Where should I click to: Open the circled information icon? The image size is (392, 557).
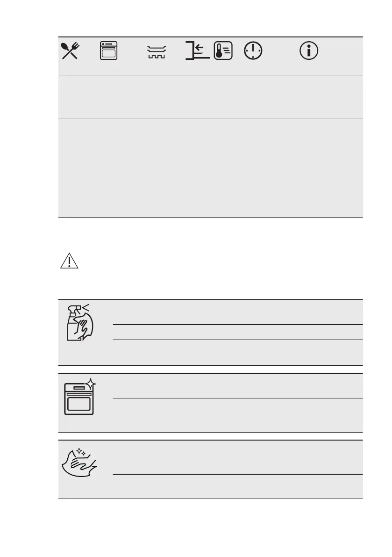309,51
